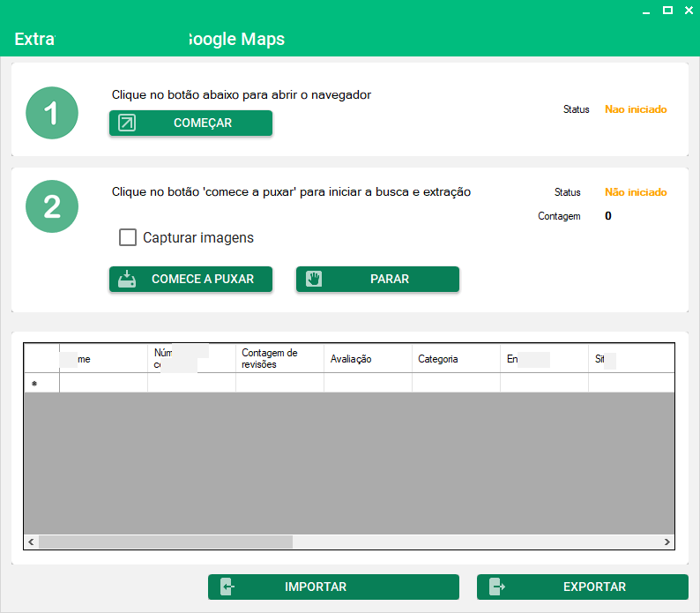Maximize the application window
Viewport: 700px width, 613px height.
pos(667,10)
